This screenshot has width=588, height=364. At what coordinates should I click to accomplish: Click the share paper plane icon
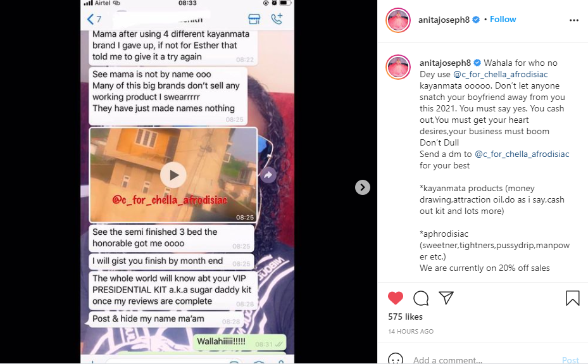pyautogui.click(x=446, y=298)
